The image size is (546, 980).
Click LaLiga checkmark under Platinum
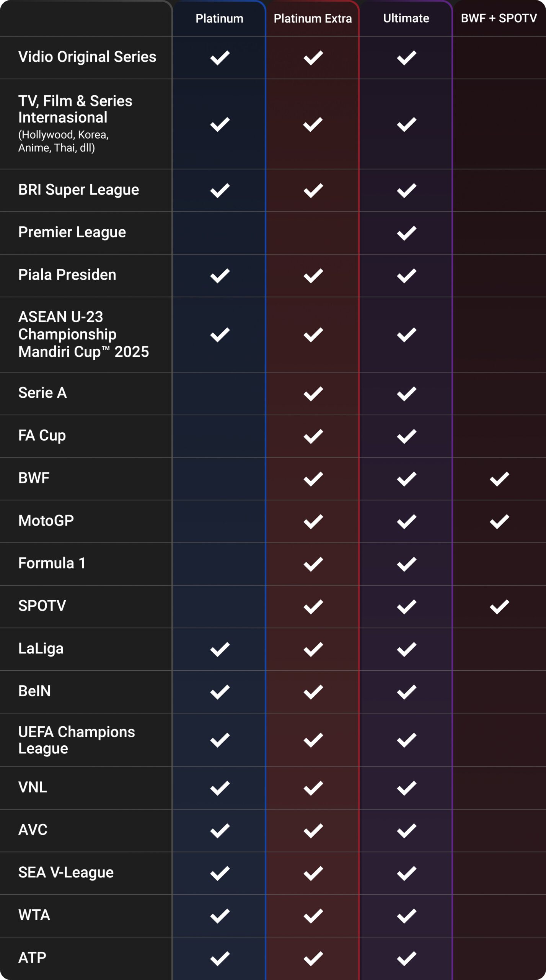220,649
